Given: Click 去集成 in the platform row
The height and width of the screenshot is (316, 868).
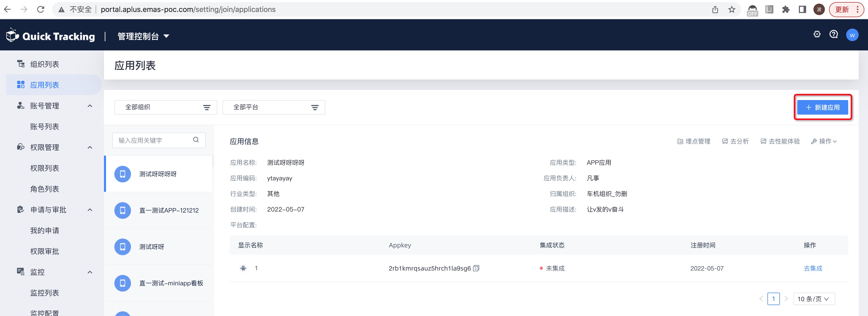Looking at the screenshot, I should [x=813, y=268].
